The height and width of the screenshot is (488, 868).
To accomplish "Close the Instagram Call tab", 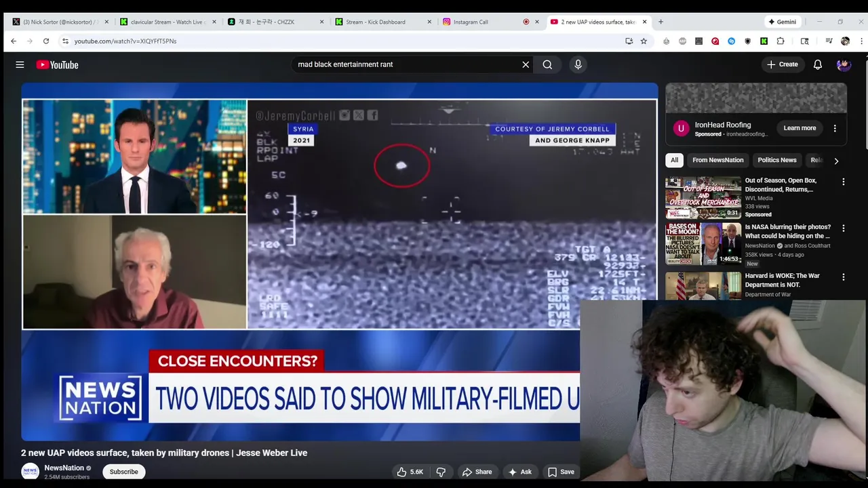I will coord(537,22).
